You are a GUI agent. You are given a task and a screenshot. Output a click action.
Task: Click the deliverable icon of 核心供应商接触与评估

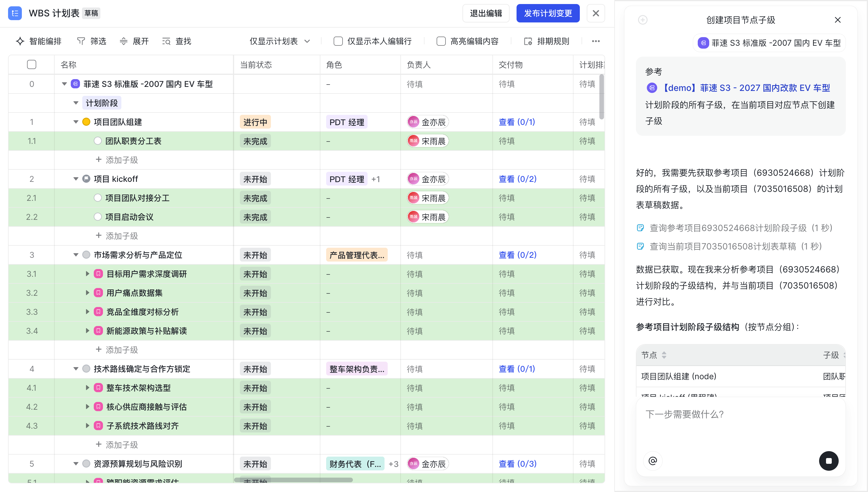[98, 407]
